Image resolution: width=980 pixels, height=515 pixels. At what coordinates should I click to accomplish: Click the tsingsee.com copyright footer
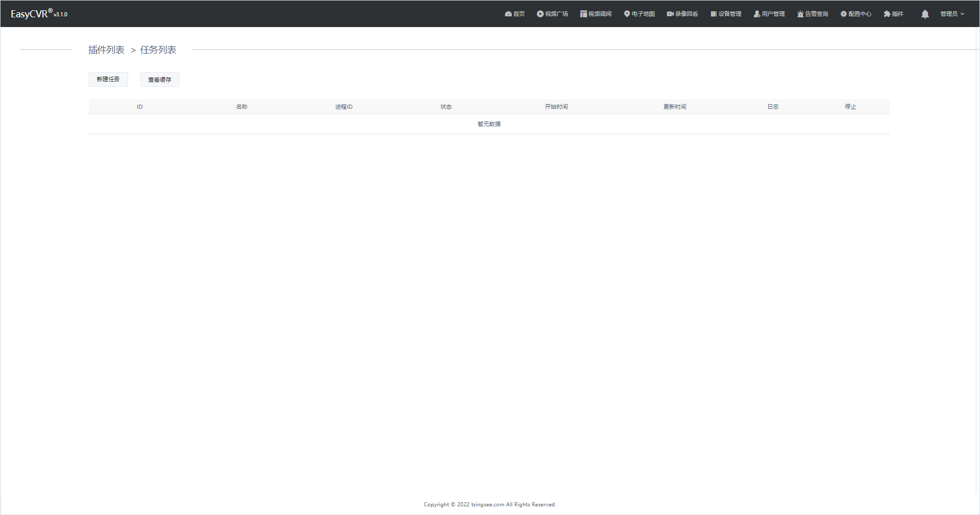pos(490,504)
